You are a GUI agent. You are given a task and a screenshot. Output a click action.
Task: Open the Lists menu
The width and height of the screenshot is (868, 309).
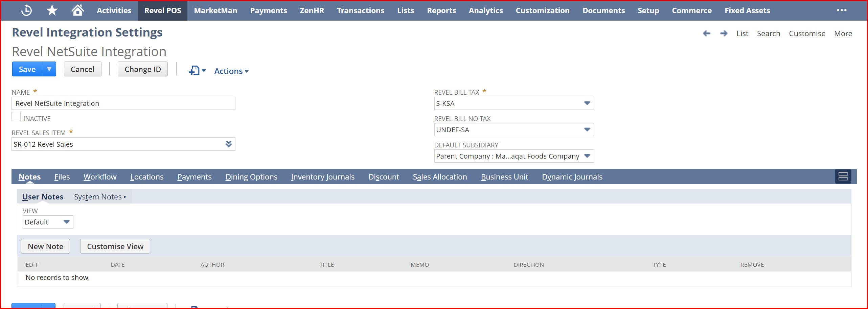point(406,10)
